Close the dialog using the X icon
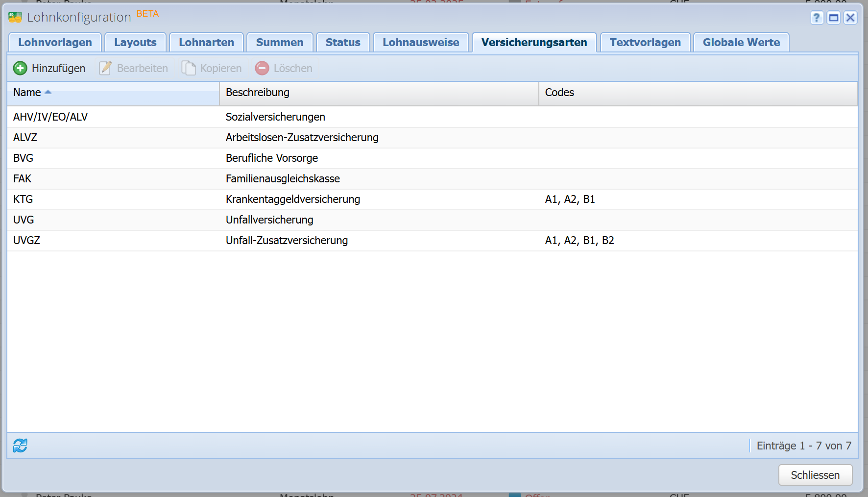 pyautogui.click(x=850, y=18)
